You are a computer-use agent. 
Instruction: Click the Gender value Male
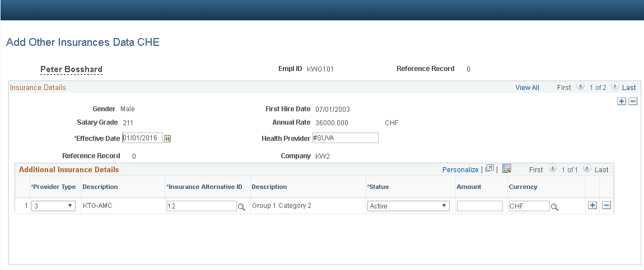pos(127,109)
